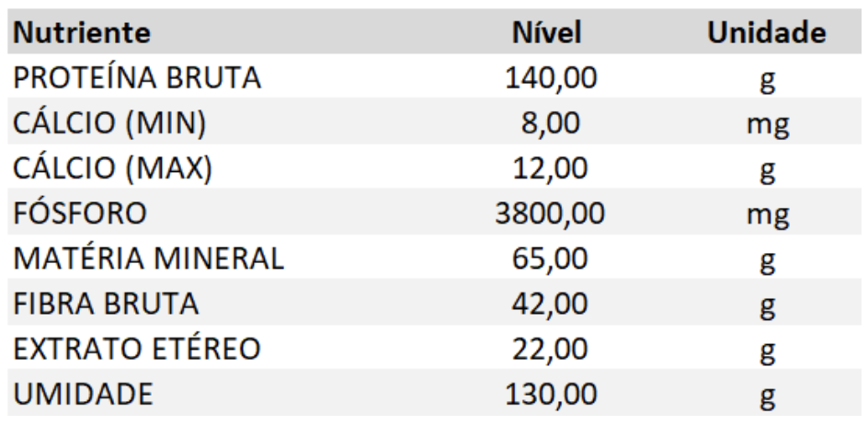Select the MATÉRIA MINERAL cell
Screen dimensions: 868x425
click(x=148, y=259)
